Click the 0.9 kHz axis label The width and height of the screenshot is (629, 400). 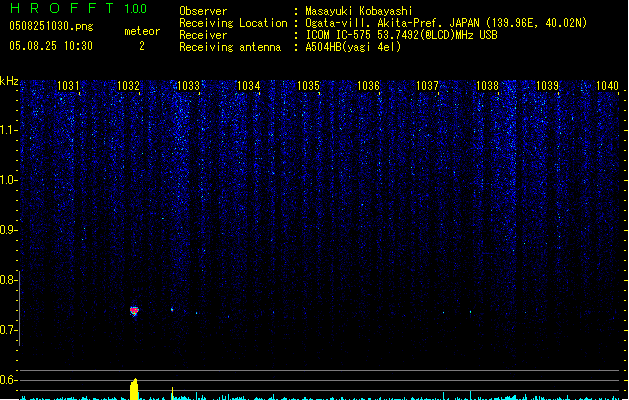coord(8,230)
